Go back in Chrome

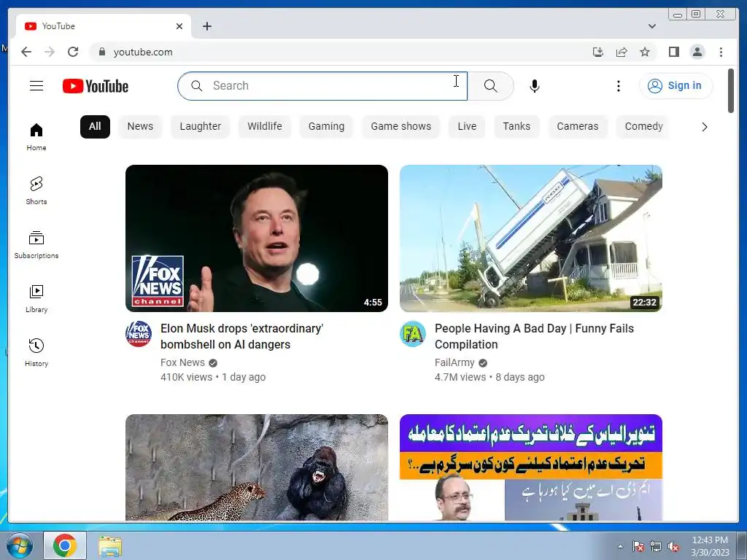26,52
